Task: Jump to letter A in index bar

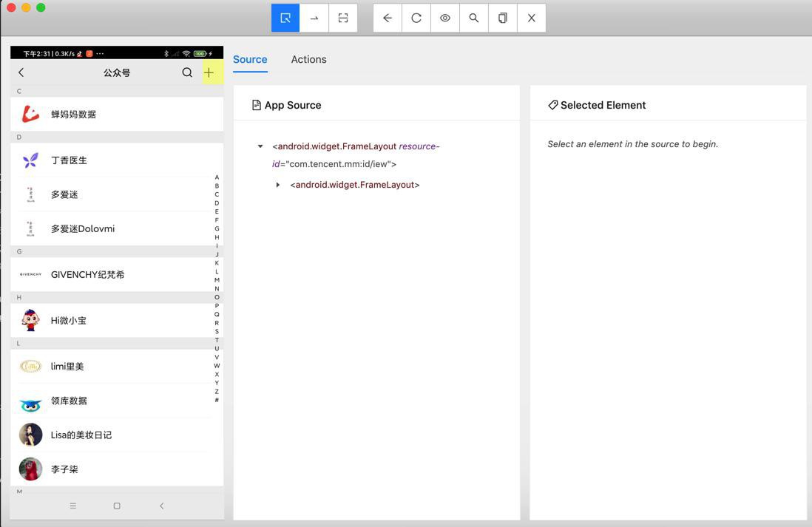Action: pyautogui.click(x=217, y=177)
